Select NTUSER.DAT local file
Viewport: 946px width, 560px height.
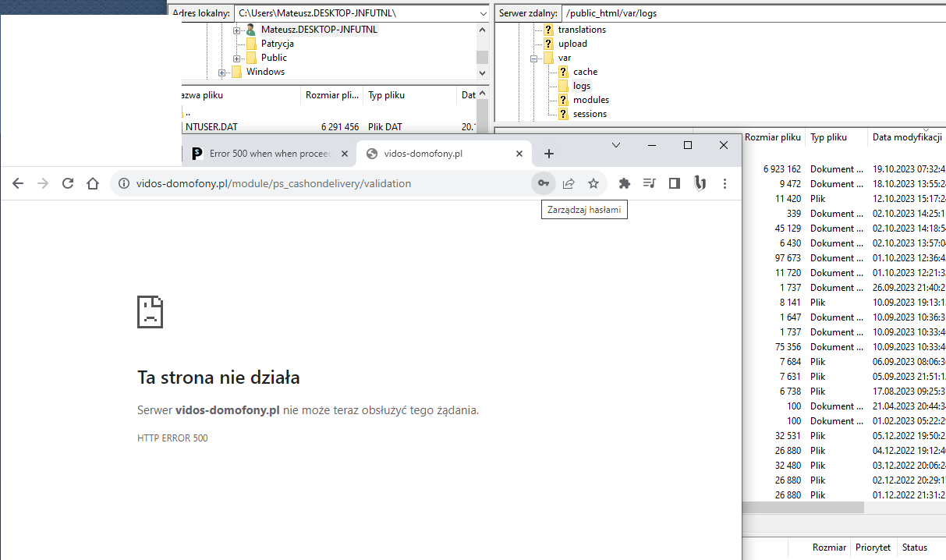click(211, 127)
